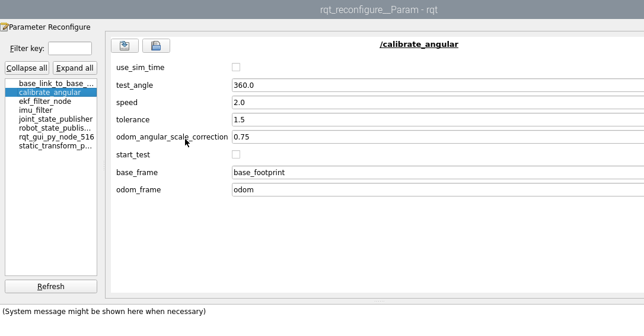The width and height of the screenshot is (644, 336).
Task: Toggle the use_sim_time checkbox
Action: (236, 67)
